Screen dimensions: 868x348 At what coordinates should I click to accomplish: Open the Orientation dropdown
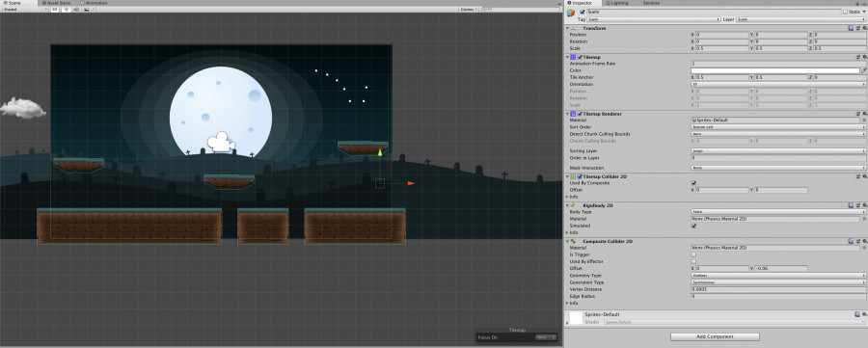click(x=778, y=84)
